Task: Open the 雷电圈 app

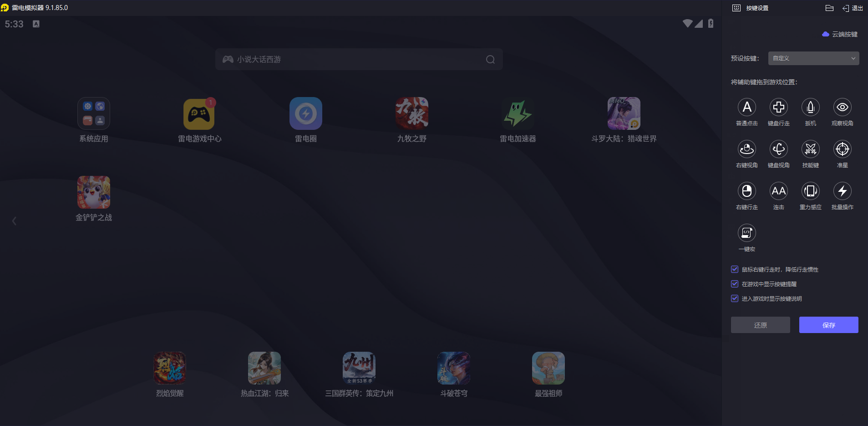Action: [306, 113]
